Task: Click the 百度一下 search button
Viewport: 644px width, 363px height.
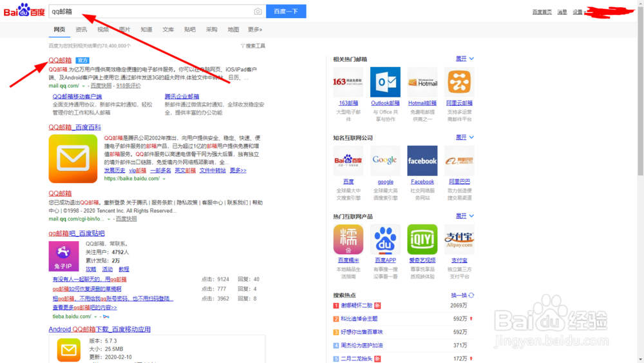Action: 286,12
